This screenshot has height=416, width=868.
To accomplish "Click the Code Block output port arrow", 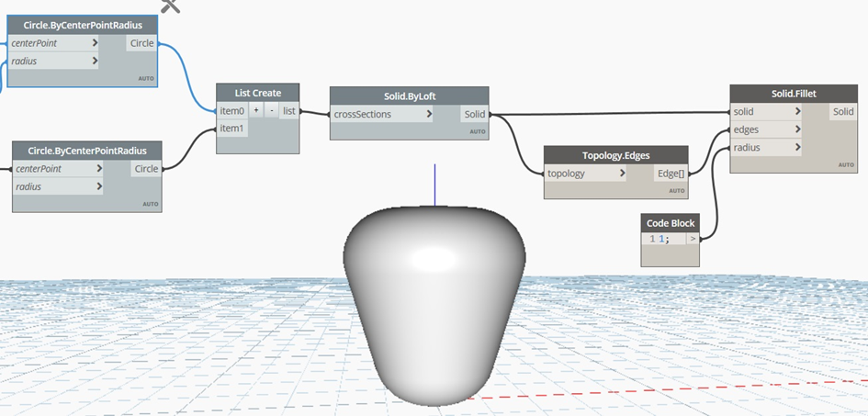I will (692, 239).
